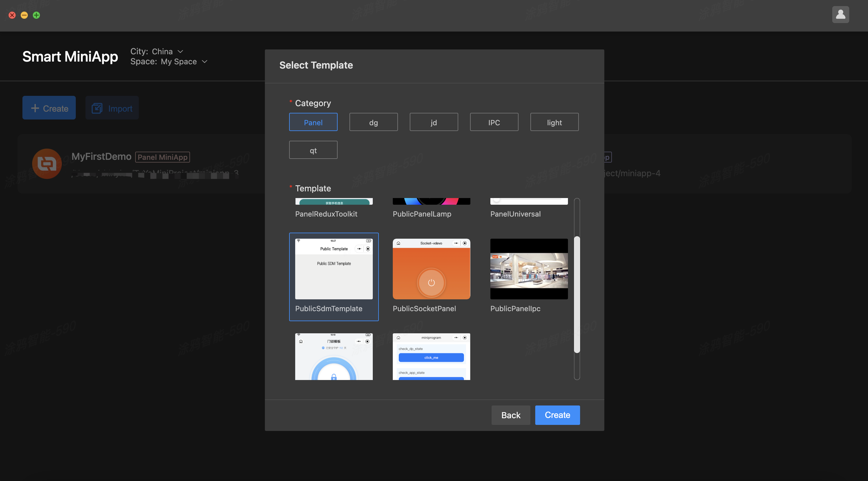Go Back from template selection
The height and width of the screenshot is (481, 868).
(x=510, y=415)
